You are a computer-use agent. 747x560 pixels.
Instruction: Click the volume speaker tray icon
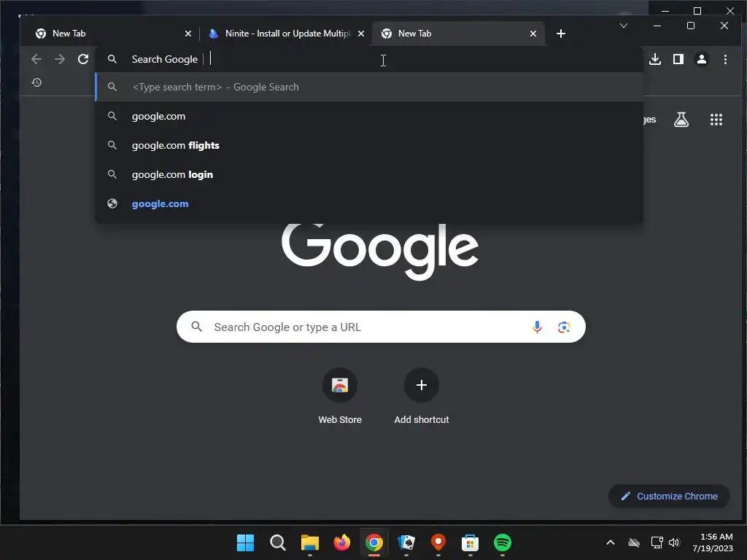(674, 542)
